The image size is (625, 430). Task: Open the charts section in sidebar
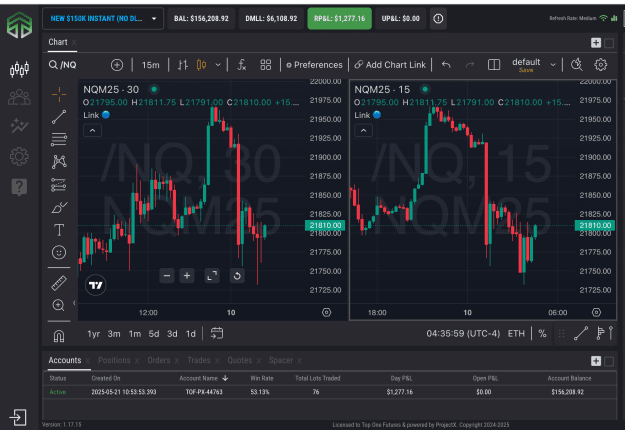pyautogui.click(x=19, y=69)
